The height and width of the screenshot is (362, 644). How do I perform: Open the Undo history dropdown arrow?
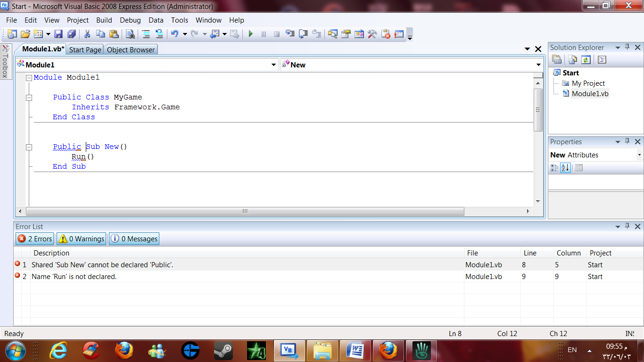185,34
